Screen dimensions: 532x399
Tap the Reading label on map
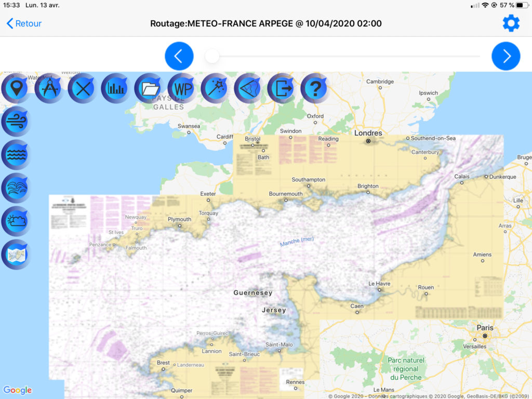(328, 139)
